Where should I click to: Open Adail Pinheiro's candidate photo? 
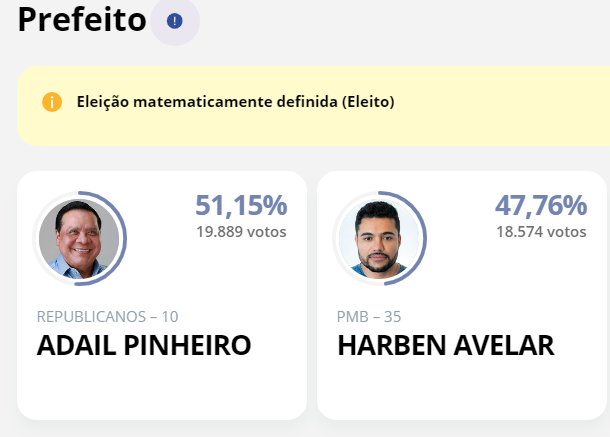tap(79, 239)
